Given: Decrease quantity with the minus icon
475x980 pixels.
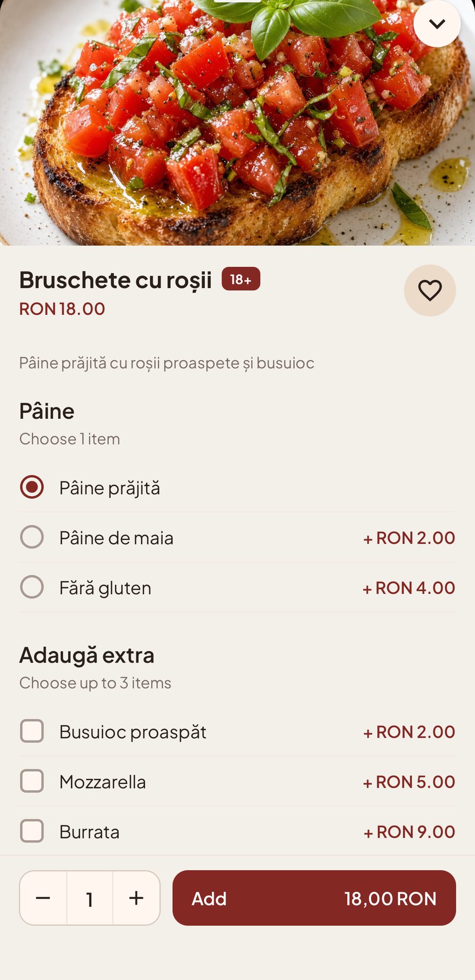Looking at the screenshot, I should 43,898.
